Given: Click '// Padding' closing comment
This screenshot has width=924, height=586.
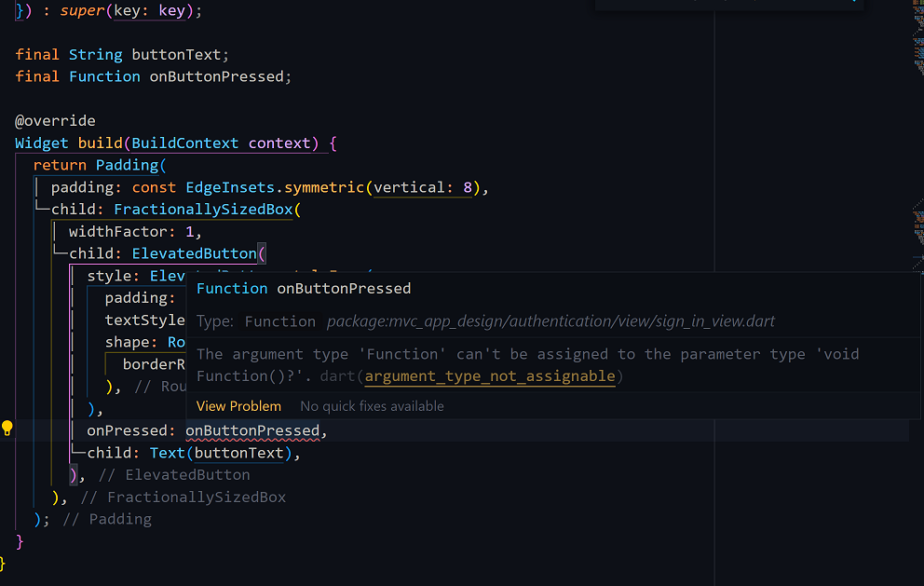Looking at the screenshot, I should click(x=107, y=519).
